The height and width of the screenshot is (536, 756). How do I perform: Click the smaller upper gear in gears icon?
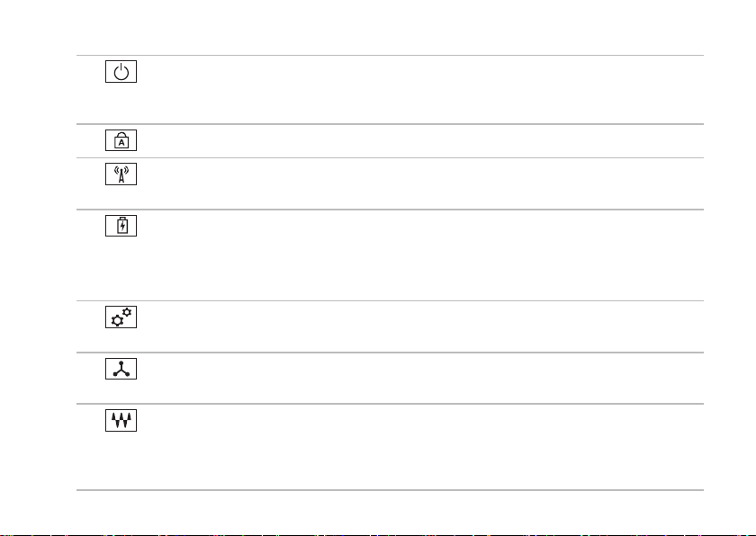click(127, 312)
